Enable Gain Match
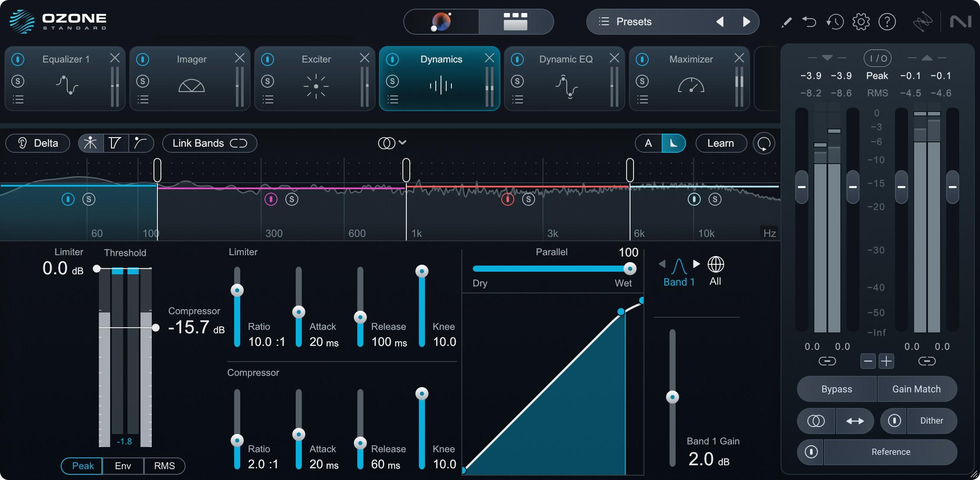Screen dimensions: 980x480 pos(917,389)
